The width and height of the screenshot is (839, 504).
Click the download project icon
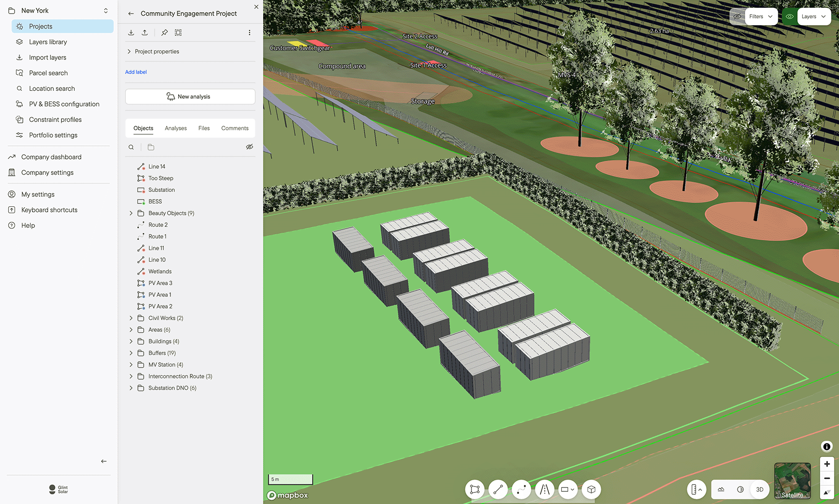(131, 33)
